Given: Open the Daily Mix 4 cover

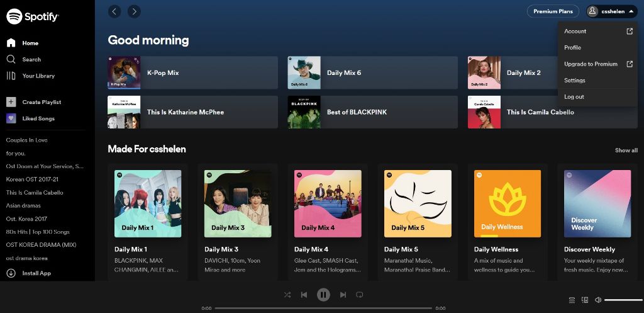Looking at the screenshot, I should point(328,203).
